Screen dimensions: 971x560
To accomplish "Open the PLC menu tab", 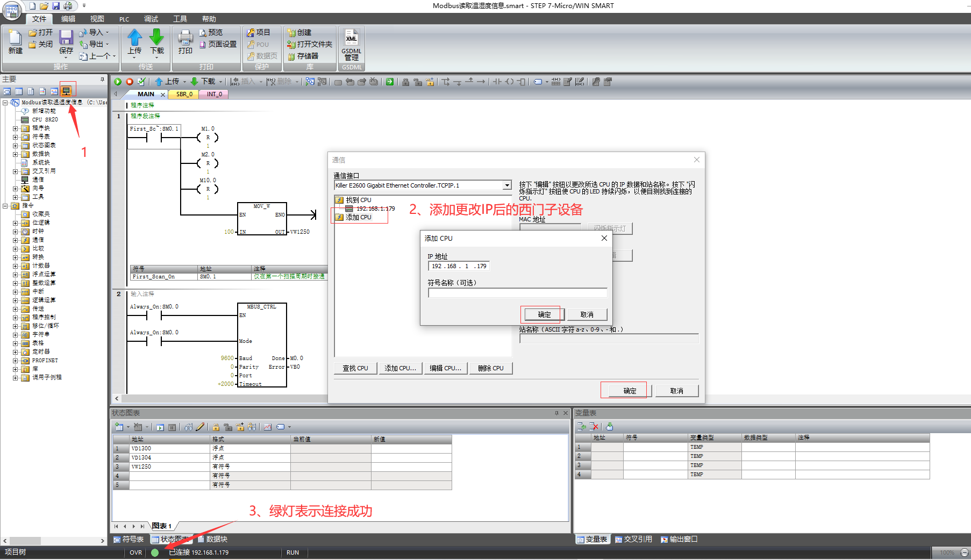I will (x=124, y=19).
